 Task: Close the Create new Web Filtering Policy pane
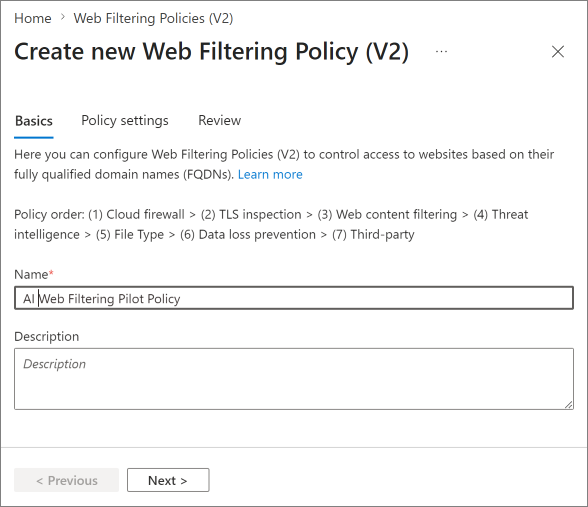pos(558,51)
